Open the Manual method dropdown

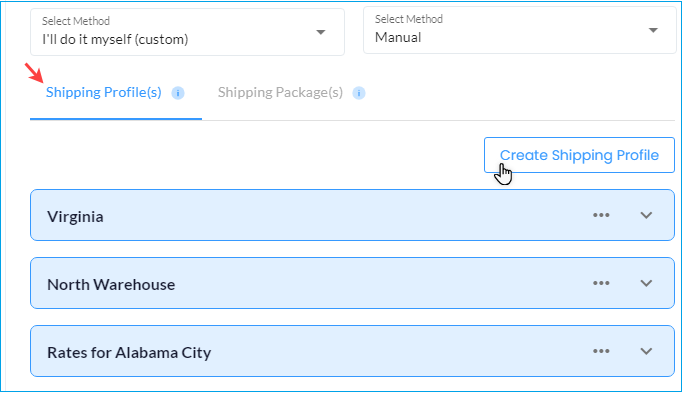click(520, 30)
